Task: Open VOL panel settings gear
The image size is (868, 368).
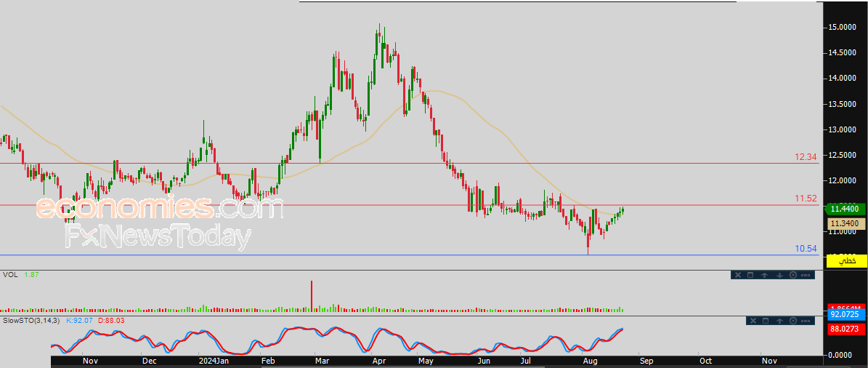Action: [793, 275]
